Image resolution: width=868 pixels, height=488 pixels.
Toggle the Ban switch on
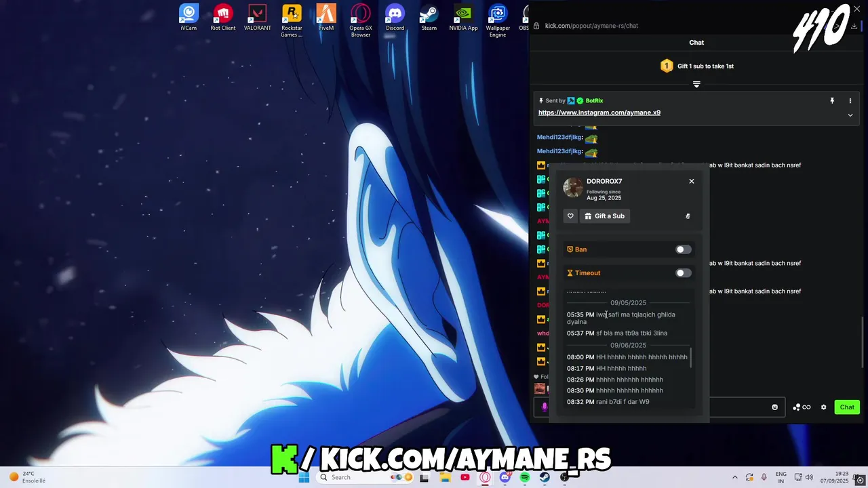point(684,249)
